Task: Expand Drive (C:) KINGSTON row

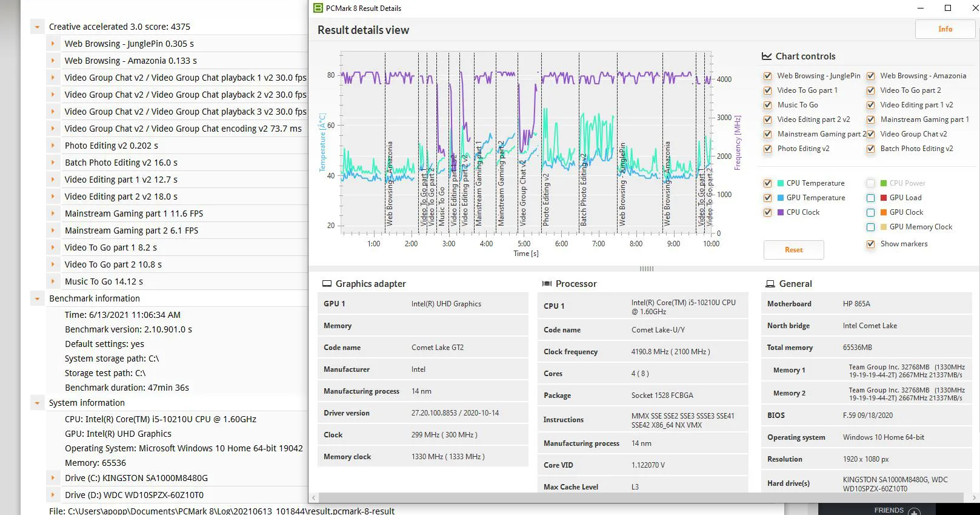Action: [53, 478]
